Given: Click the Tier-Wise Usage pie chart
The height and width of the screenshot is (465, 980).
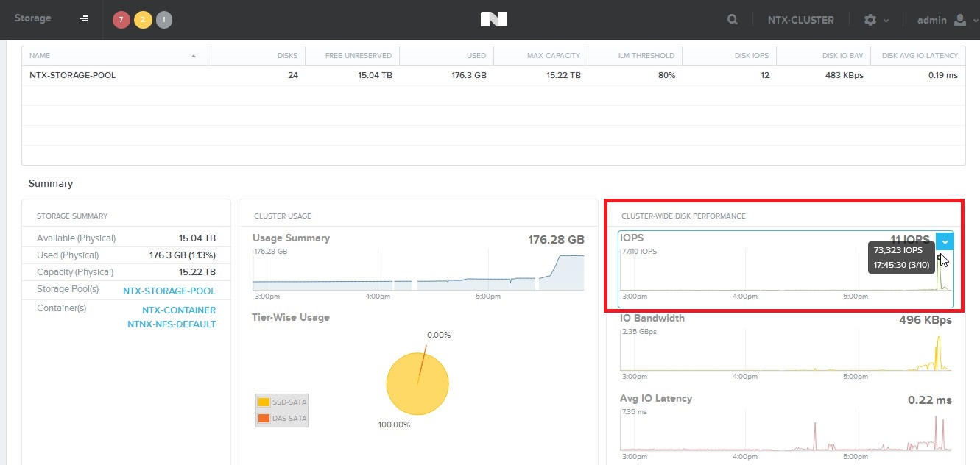Looking at the screenshot, I should point(417,383).
